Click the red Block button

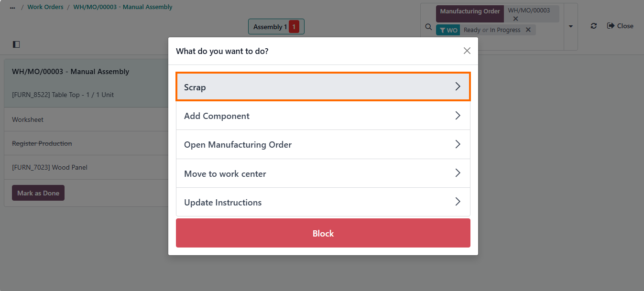[323, 233]
